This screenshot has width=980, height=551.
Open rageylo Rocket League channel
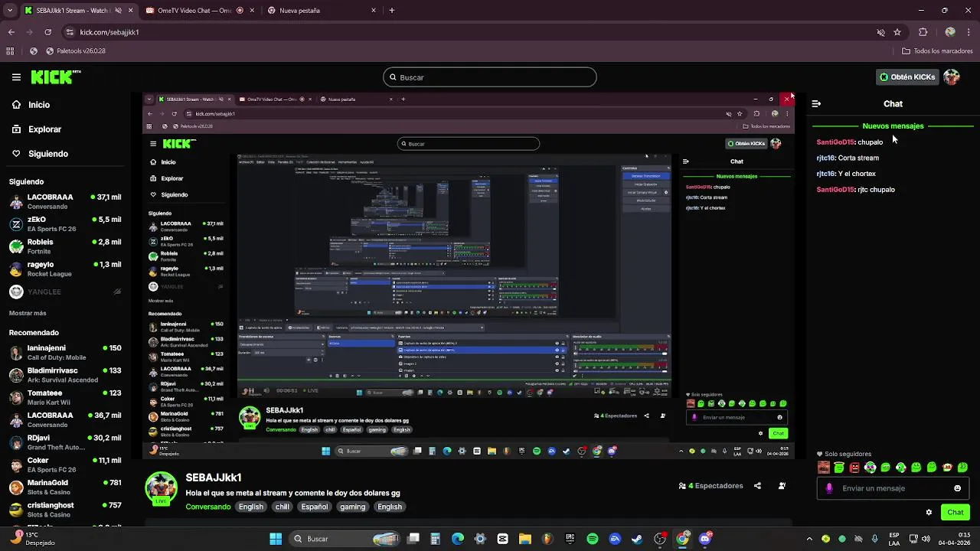point(65,269)
